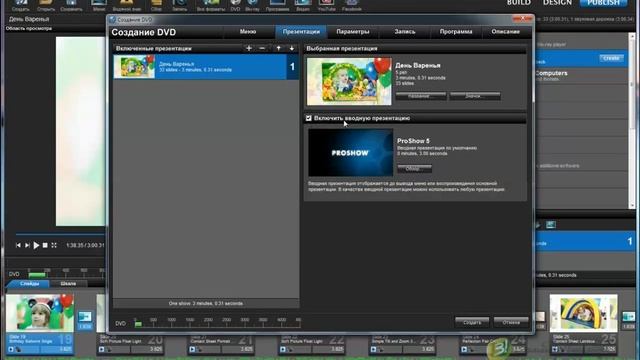Open the Меню toolbar icon in main window
Screen dimensions: 640x360
(99, 5)
